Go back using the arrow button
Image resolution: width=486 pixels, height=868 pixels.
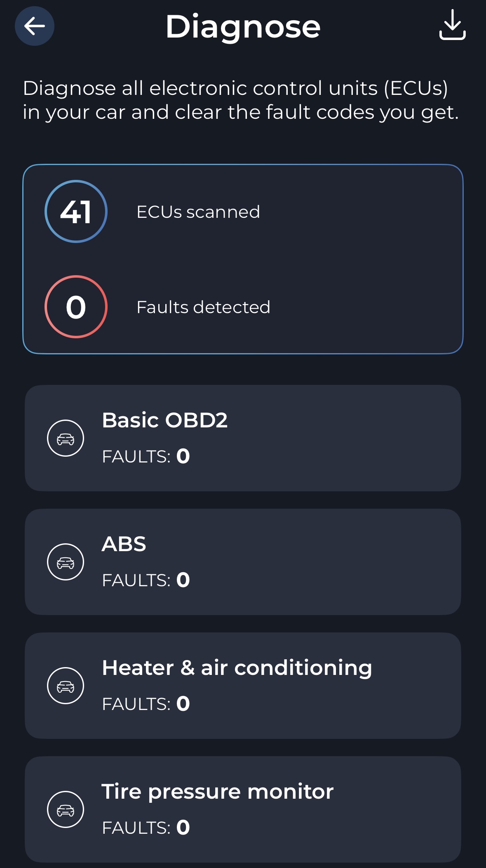(x=35, y=26)
